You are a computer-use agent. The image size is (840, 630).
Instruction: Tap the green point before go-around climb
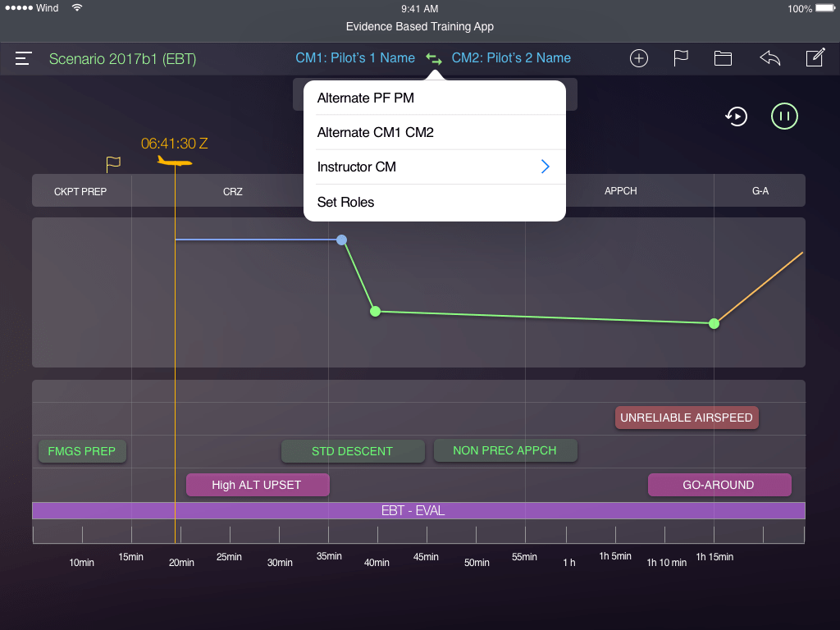[x=714, y=323]
